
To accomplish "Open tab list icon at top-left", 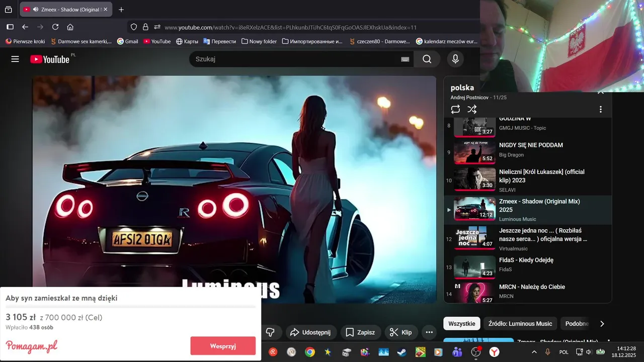I will click(x=9, y=10).
